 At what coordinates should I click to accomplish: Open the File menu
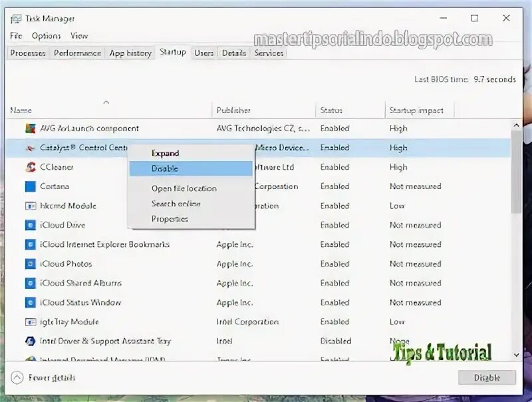pos(16,36)
